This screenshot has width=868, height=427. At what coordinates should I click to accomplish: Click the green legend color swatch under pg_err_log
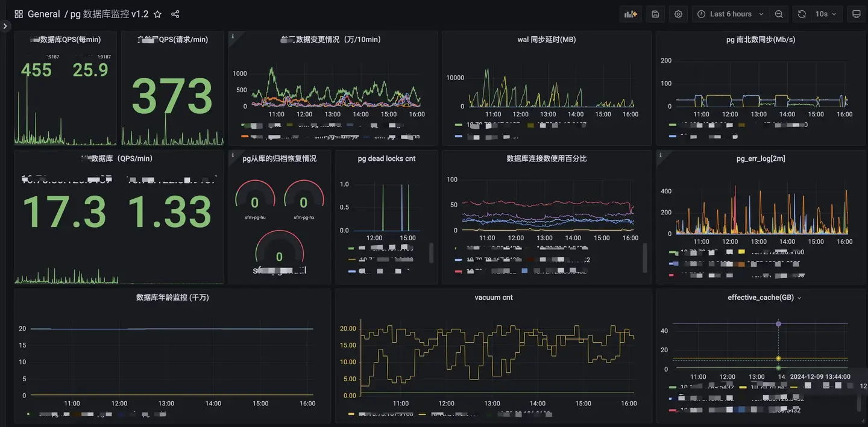(x=673, y=252)
